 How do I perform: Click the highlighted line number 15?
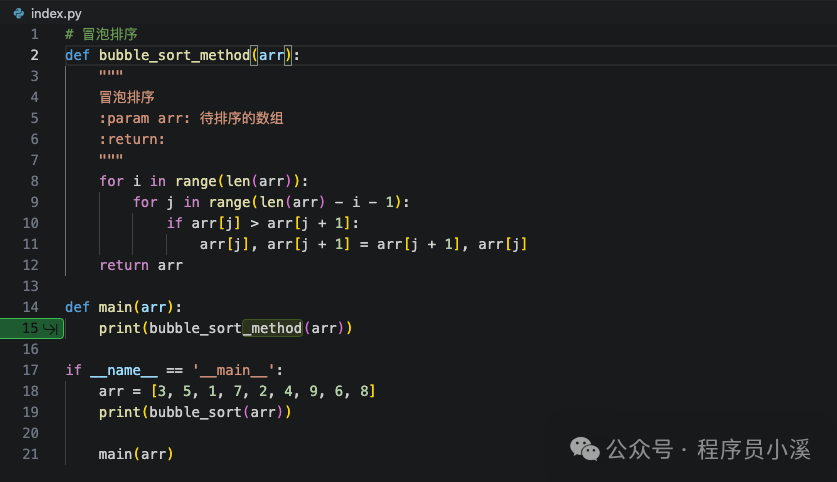click(x=29, y=328)
